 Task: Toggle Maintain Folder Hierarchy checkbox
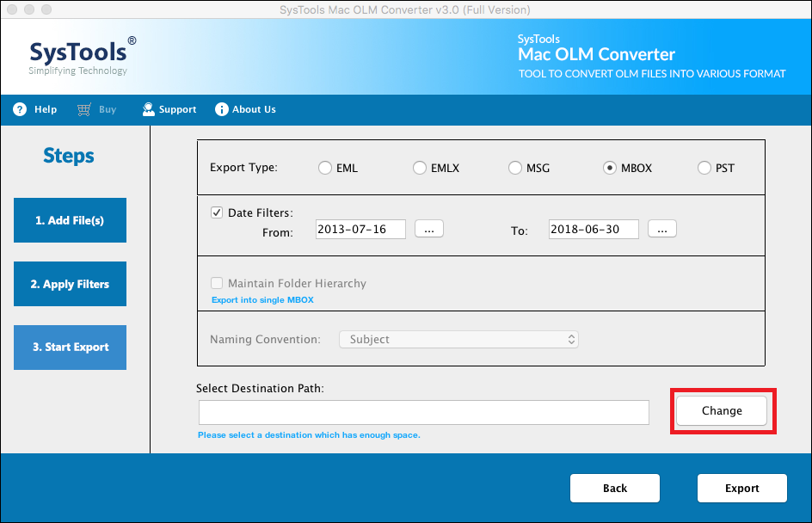pos(217,283)
